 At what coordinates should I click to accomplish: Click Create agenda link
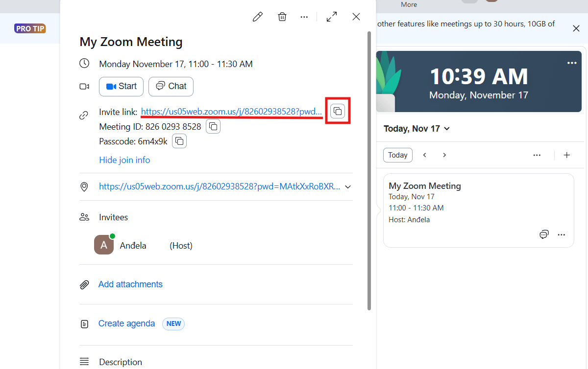(x=126, y=323)
